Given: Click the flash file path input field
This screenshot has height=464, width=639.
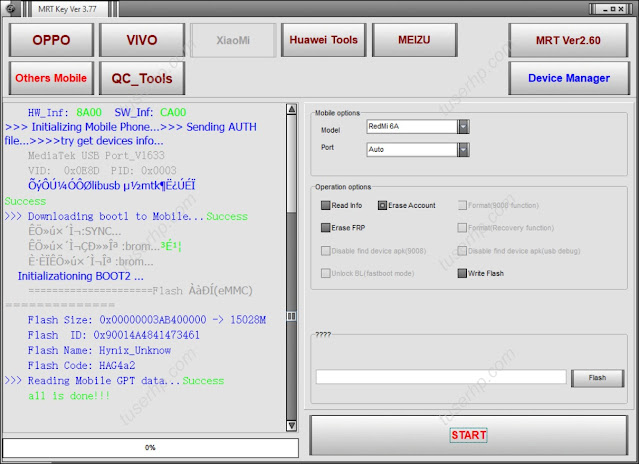Looking at the screenshot, I should [x=441, y=377].
